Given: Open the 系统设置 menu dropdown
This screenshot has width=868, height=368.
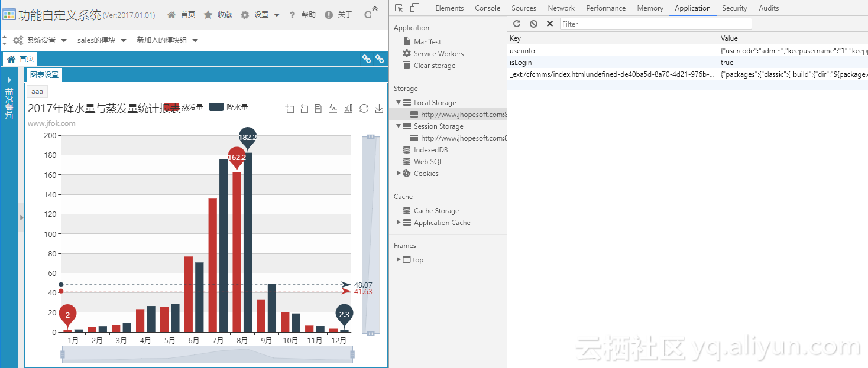Looking at the screenshot, I should [x=40, y=40].
